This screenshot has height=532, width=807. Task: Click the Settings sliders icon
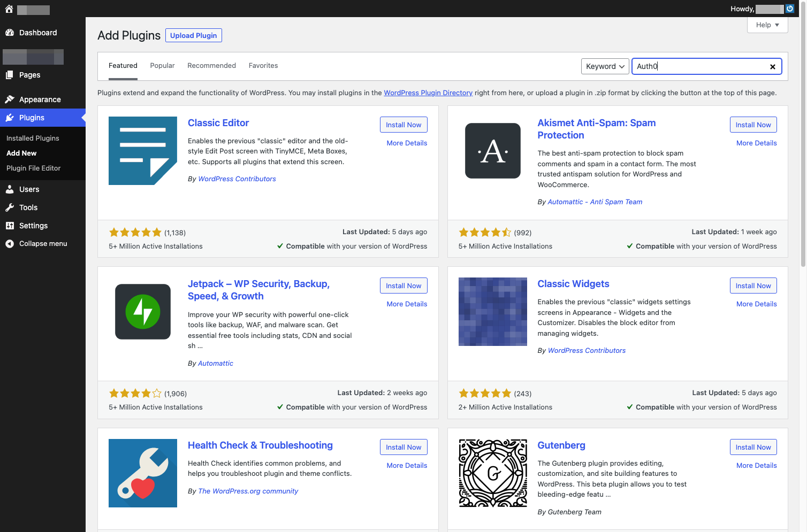[x=10, y=226]
